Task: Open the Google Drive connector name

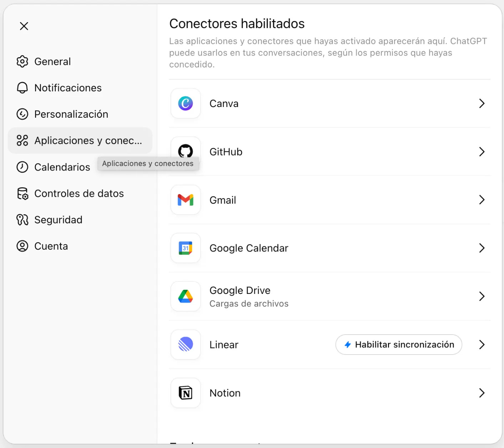Action: pyautogui.click(x=240, y=290)
